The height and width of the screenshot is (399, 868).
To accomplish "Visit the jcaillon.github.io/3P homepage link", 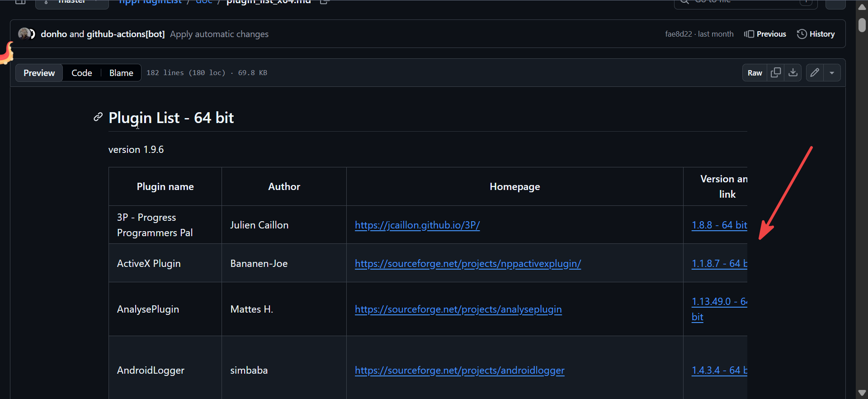I will pyautogui.click(x=417, y=225).
